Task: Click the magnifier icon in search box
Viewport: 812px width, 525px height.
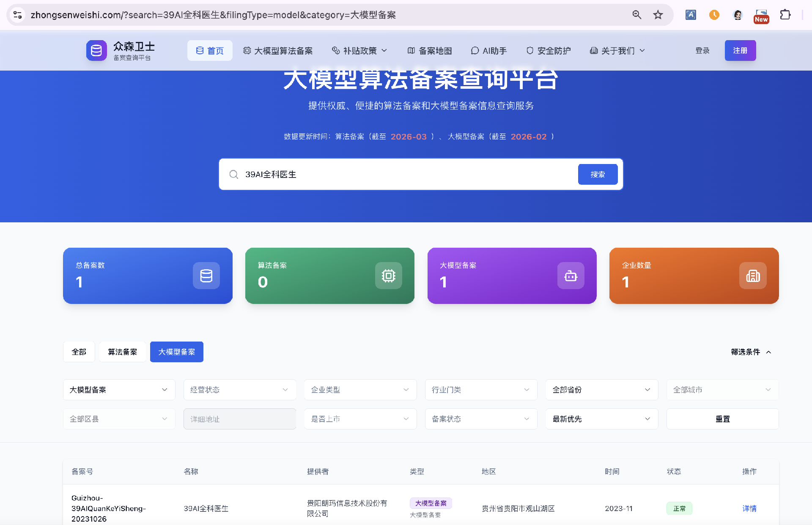Action: pyautogui.click(x=233, y=174)
